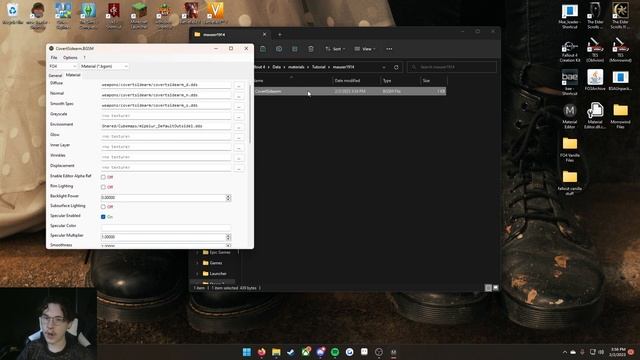Click the refresh icon in Explorer address bar

coord(396,67)
